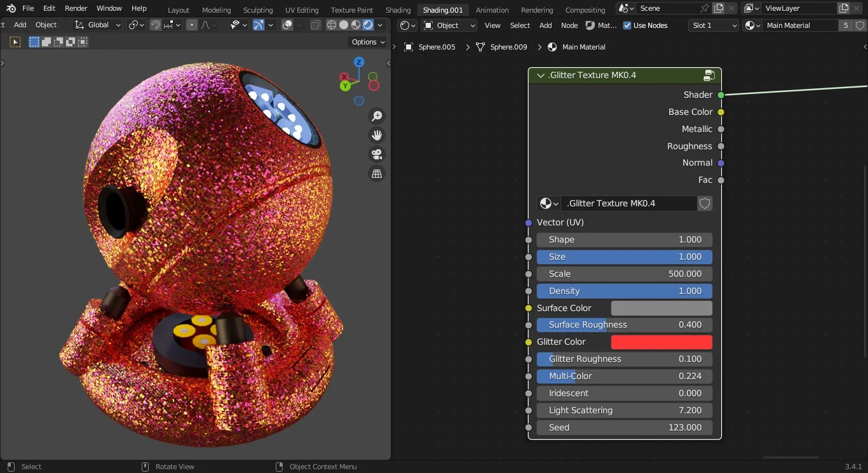Open the Render menu
This screenshot has height=473, width=868.
coord(76,8)
